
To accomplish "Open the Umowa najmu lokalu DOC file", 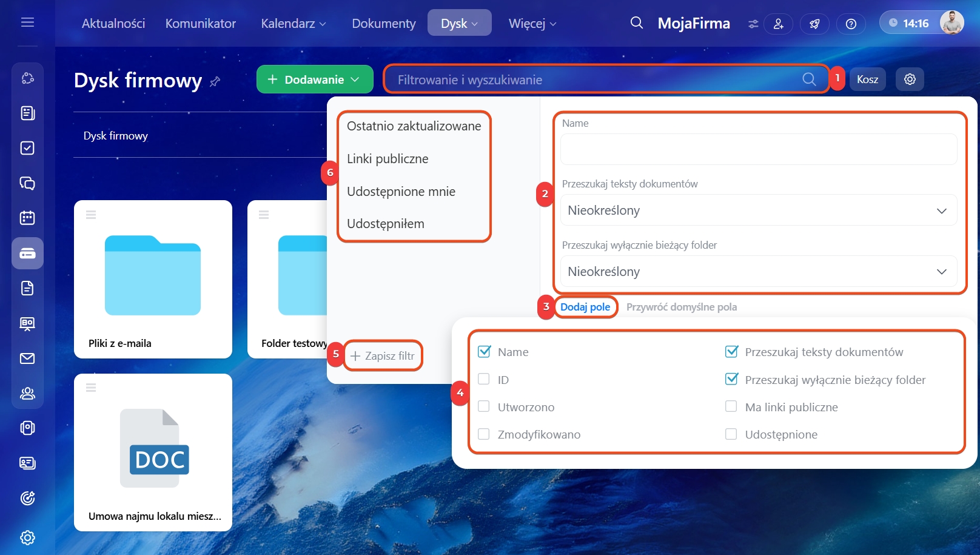I will [x=153, y=452].
